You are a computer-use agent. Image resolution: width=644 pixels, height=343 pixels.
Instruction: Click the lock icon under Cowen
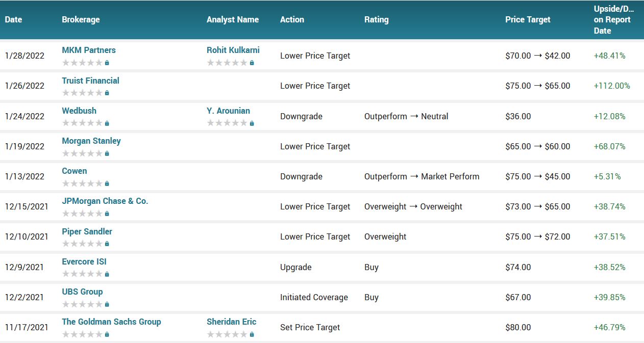click(107, 183)
